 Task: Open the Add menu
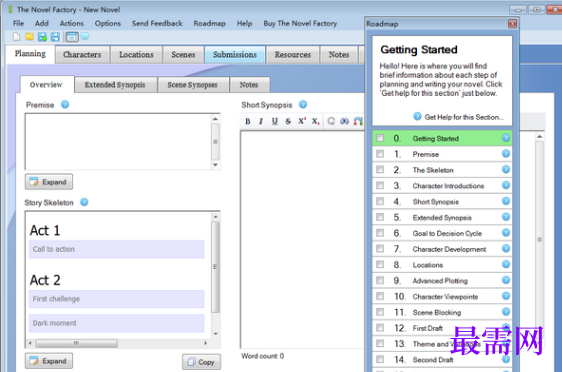(x=42, y=23)
